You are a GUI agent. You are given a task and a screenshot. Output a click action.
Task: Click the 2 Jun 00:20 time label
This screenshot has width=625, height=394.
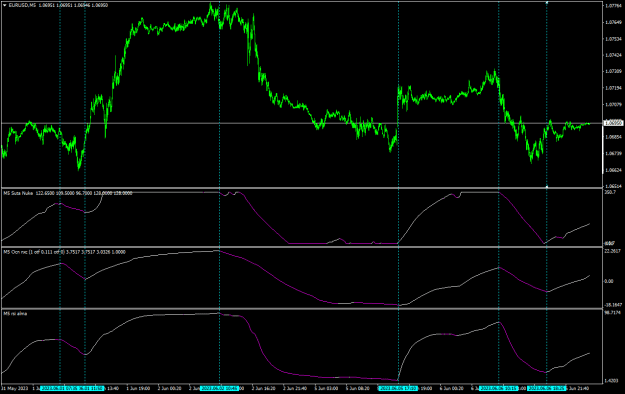point(169,388)
